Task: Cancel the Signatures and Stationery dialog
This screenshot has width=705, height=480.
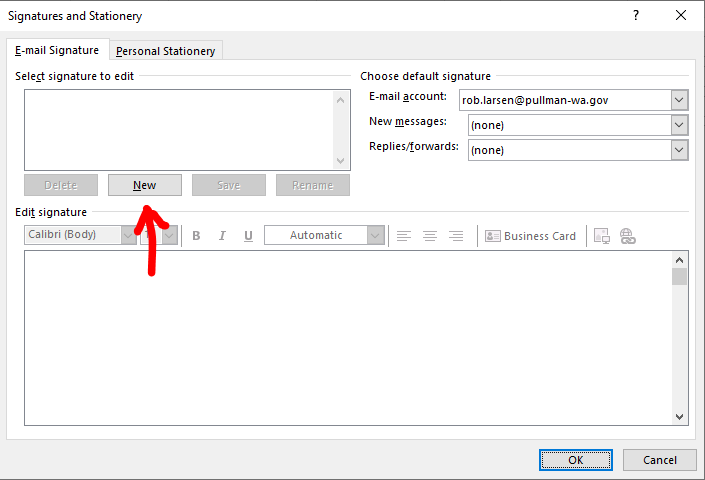Action: [659, 460]
